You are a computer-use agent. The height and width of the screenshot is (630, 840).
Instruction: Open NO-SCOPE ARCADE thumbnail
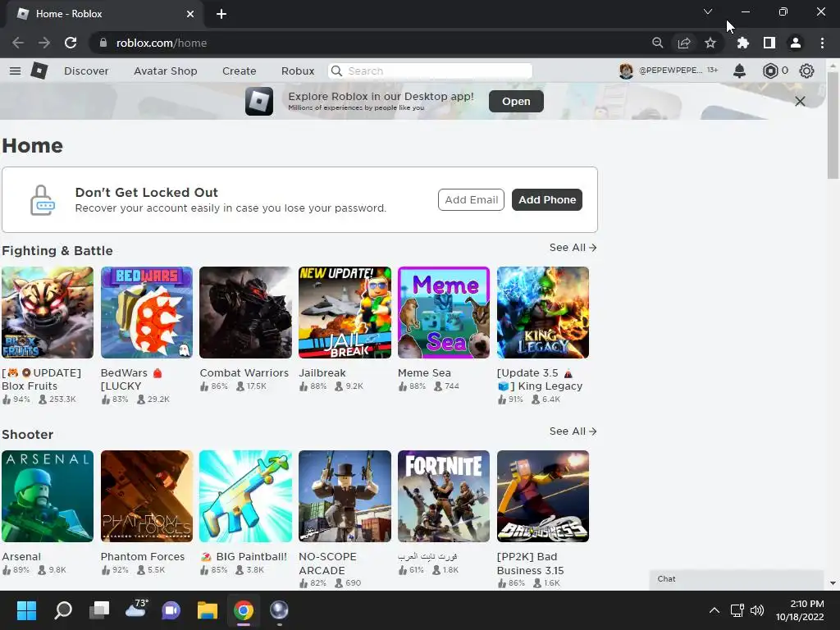345,496
